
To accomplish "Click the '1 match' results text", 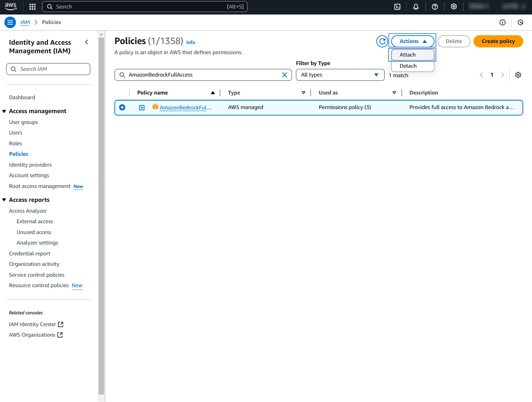I will click(399, 76).
